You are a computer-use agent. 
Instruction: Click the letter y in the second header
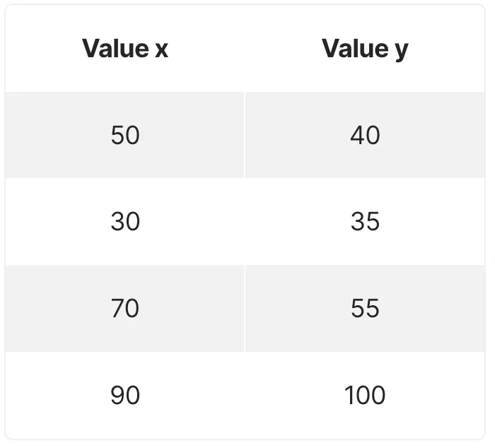click(x=401, y=51)
